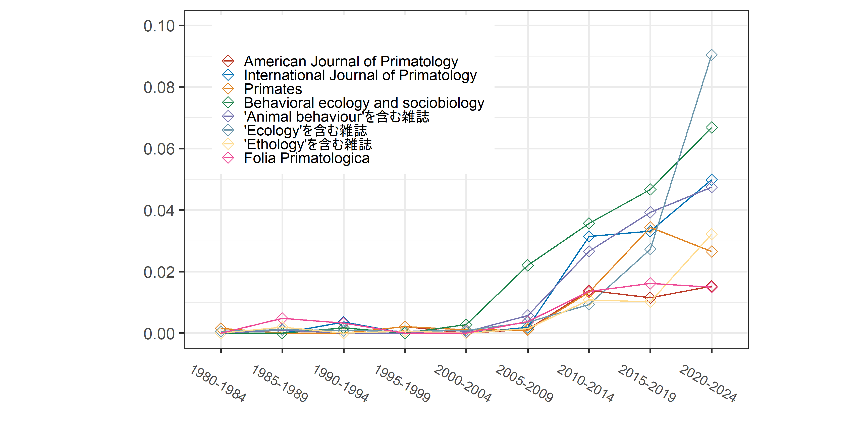The height and width of the screenshot is (434, 868).
Task: Click the 'Ecology'を含む雑誌 legend label
Action: pyautogui.click(x=305, y=130)
